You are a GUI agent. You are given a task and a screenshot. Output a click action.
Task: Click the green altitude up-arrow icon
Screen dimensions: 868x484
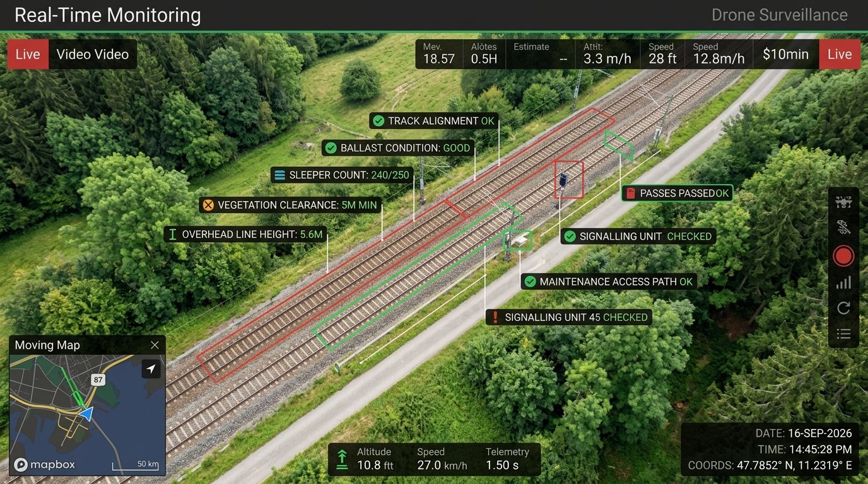click(342, 459)
